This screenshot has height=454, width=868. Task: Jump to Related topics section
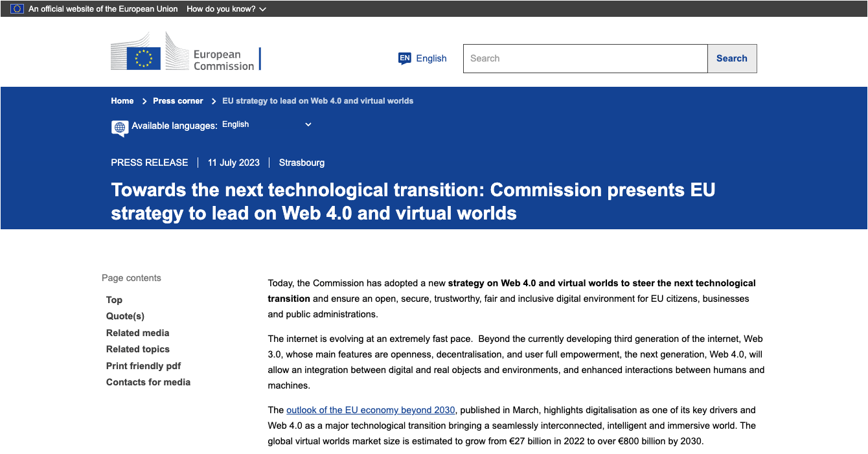(x=138, y=349)
